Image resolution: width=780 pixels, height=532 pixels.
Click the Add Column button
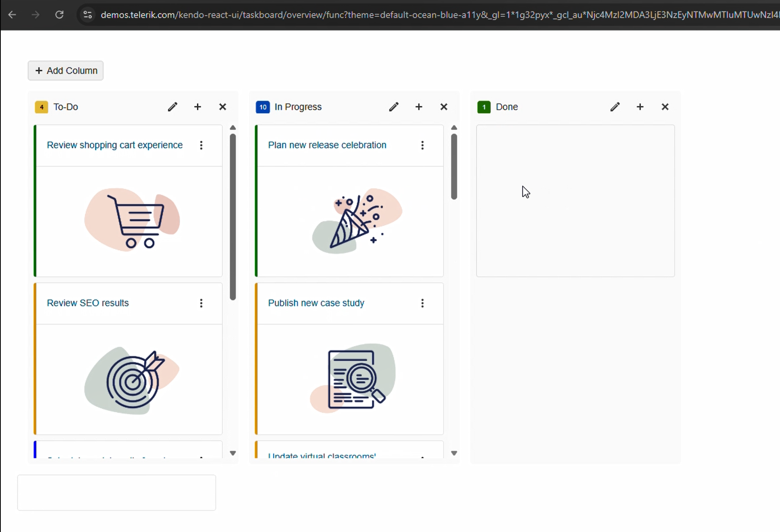pos(66,71)
